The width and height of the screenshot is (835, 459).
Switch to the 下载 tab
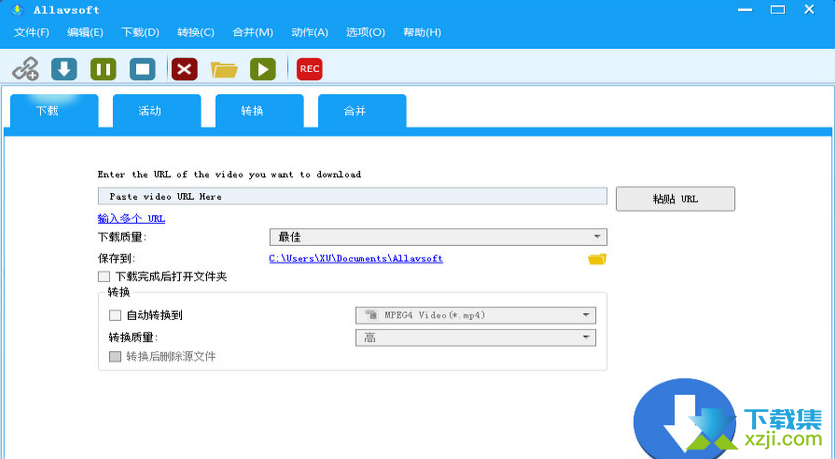[x=54, y=111]
